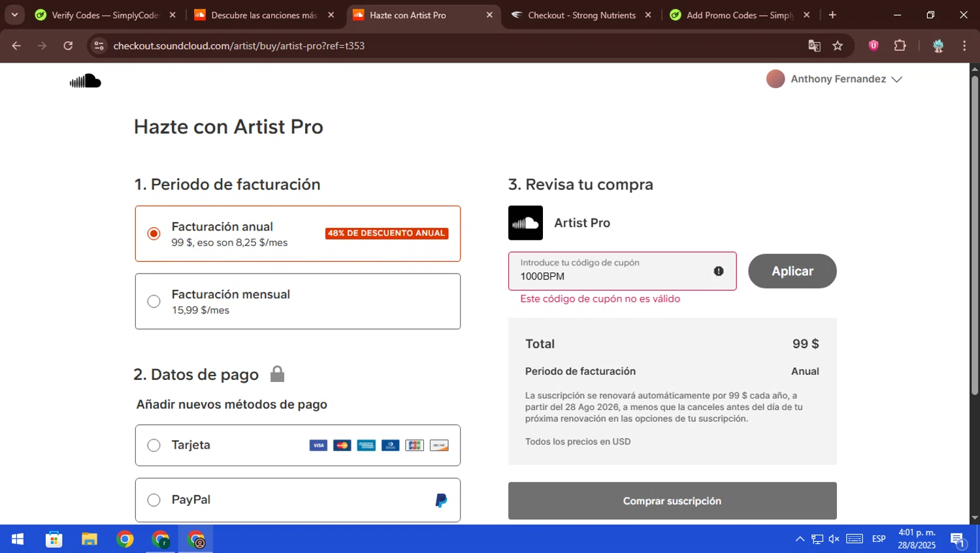Open the Chrome profile avatar icon
Screen dimensions: 980x553
coord(938,46)
